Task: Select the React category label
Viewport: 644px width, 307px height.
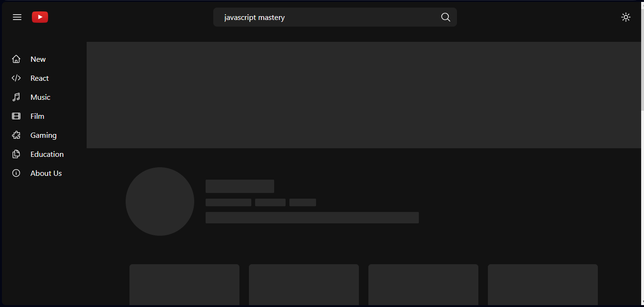Action: point(40,78)
